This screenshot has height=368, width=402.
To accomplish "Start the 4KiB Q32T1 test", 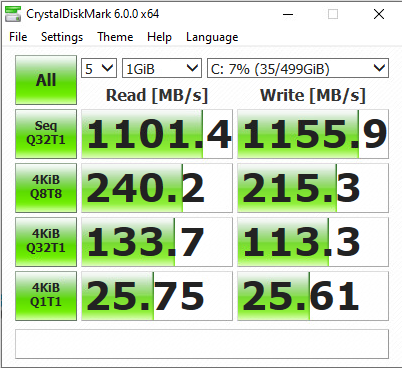I will 46,242.
